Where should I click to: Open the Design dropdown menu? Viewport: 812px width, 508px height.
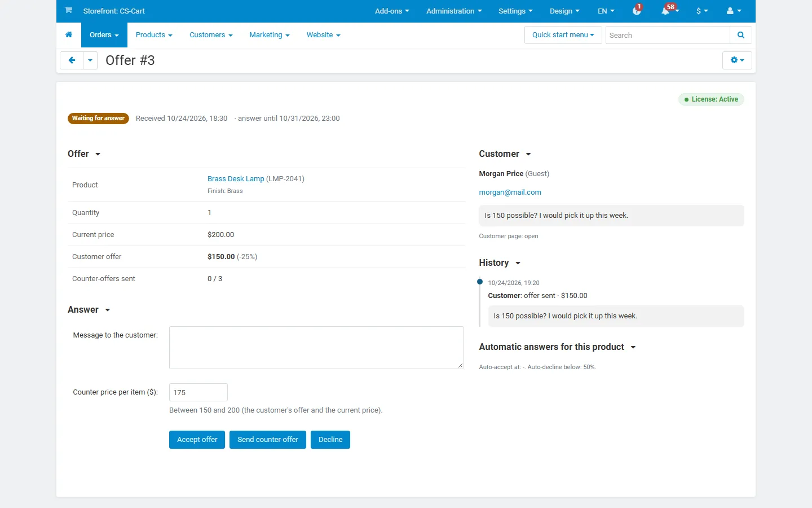(564, 11)
